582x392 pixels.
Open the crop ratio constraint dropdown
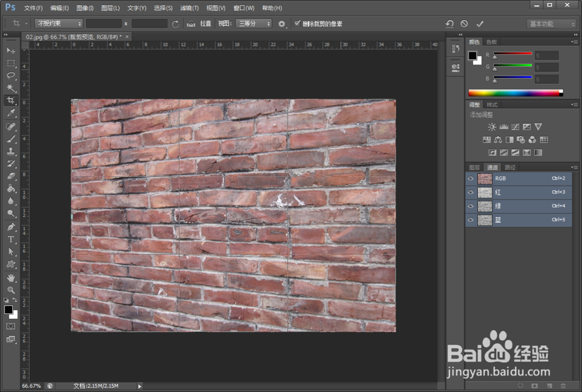coord(59,24)
